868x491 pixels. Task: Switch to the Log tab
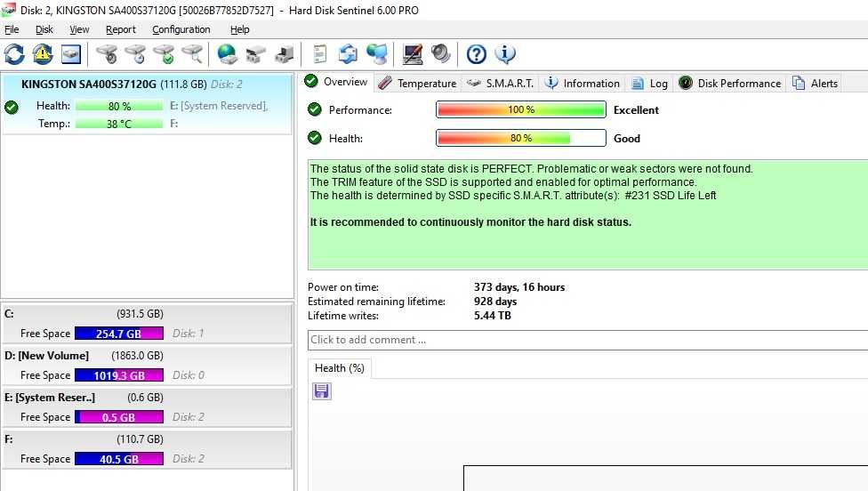pos(650,83)
